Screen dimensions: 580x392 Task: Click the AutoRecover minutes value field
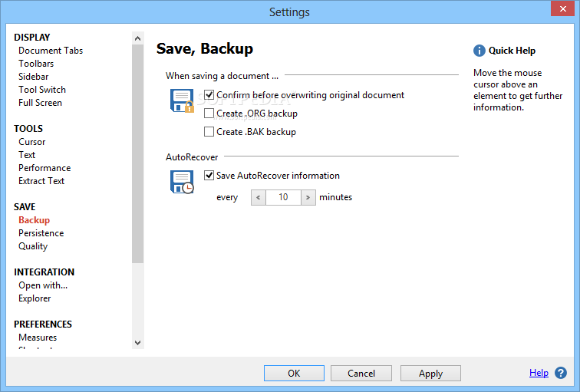pyautogui.click(x=283, y=197)
